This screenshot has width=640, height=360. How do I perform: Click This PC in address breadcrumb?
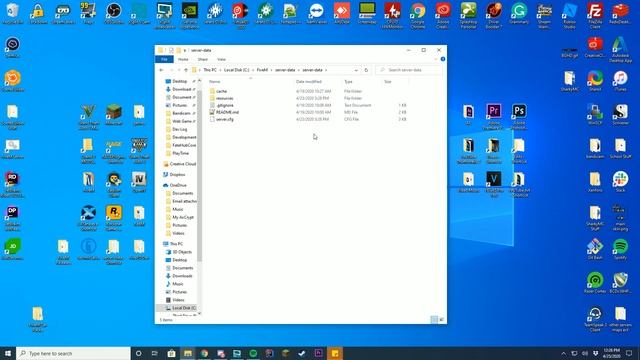coord(210,70)
